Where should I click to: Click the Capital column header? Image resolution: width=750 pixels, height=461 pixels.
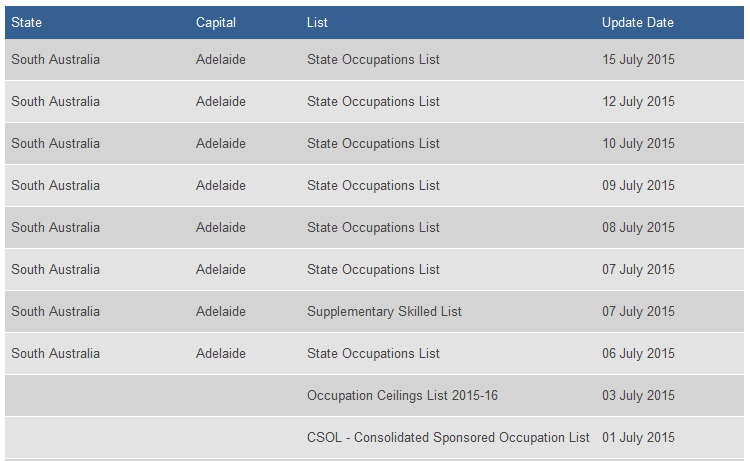(x=216, y=22)
